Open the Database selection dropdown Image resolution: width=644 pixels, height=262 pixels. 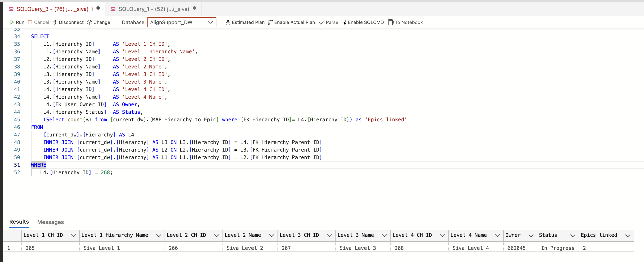click(x=210, y=22)
